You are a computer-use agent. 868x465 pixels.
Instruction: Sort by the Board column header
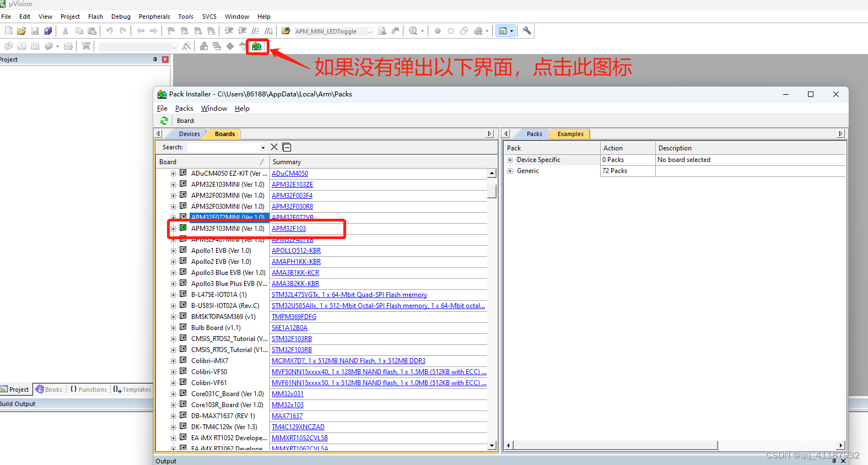click(x=212, y=162)
